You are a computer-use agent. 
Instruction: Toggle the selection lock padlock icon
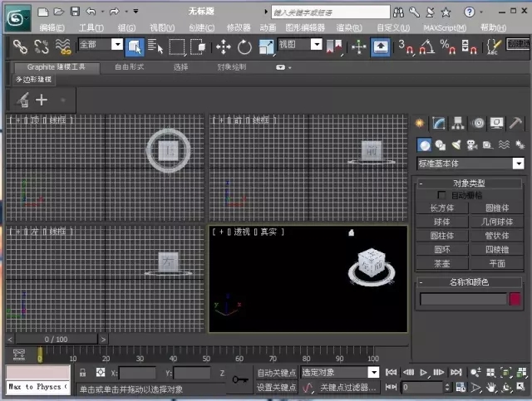click(82, 373)
